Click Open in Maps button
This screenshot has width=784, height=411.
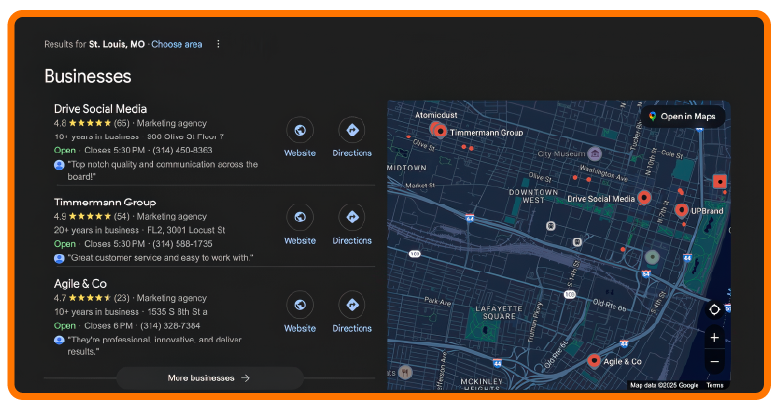point(682,116)
